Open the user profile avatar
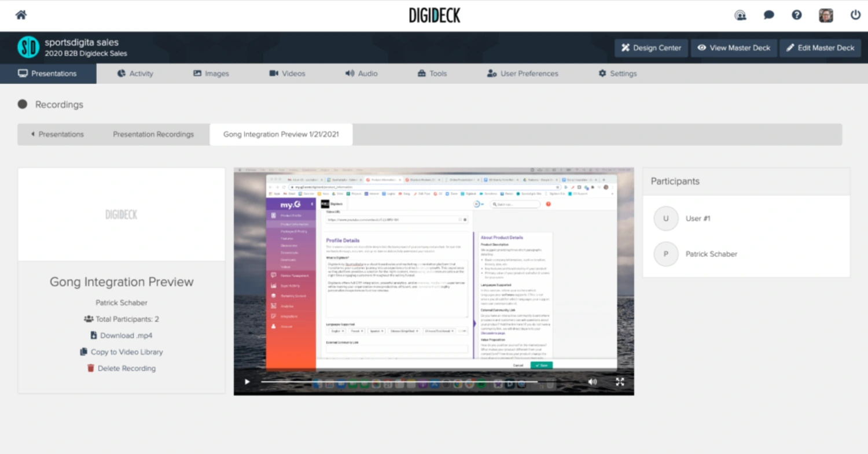868x454 pixels. (x=826, y=16)
